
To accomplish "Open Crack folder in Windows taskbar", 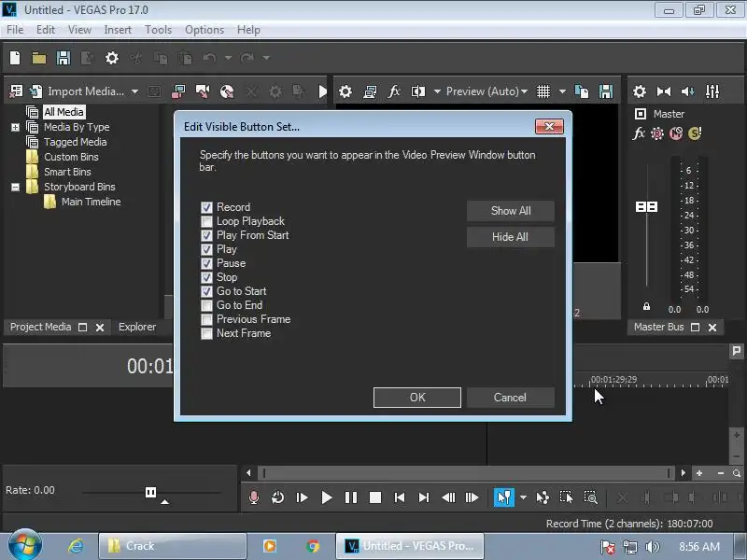I will click(173, 546).
